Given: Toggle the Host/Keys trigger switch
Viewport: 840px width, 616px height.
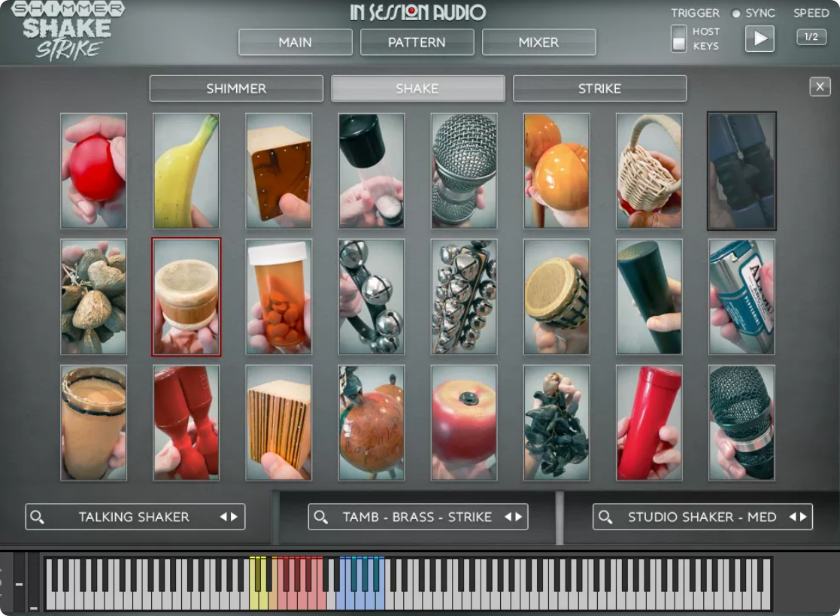Looking at the screenshot, I should coord(678,38).
